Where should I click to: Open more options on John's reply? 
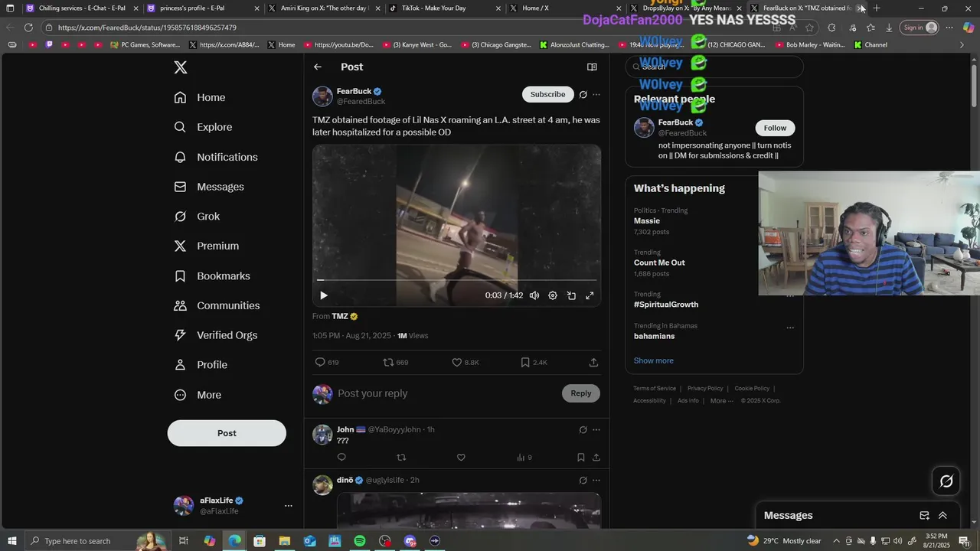(x=596, y=430)
